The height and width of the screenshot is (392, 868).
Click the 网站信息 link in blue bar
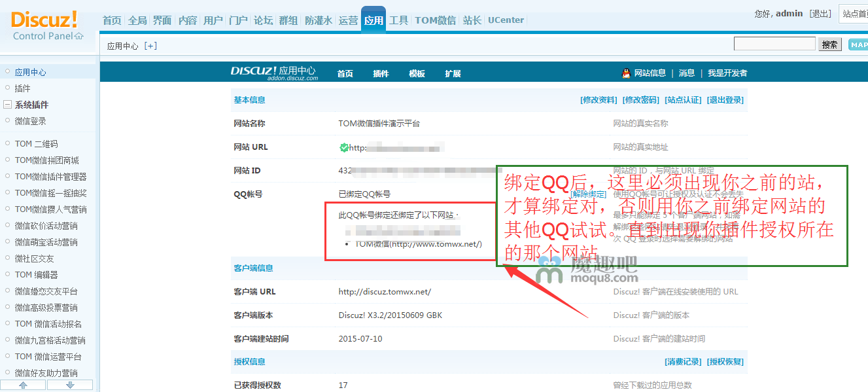[x=650, y=73]
